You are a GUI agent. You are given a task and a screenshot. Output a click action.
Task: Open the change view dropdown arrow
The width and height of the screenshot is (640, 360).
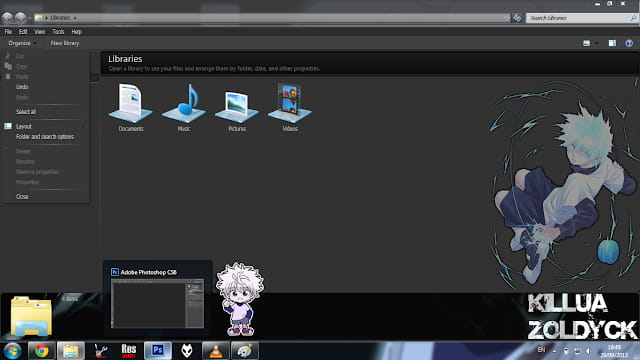tap(597, 43)
